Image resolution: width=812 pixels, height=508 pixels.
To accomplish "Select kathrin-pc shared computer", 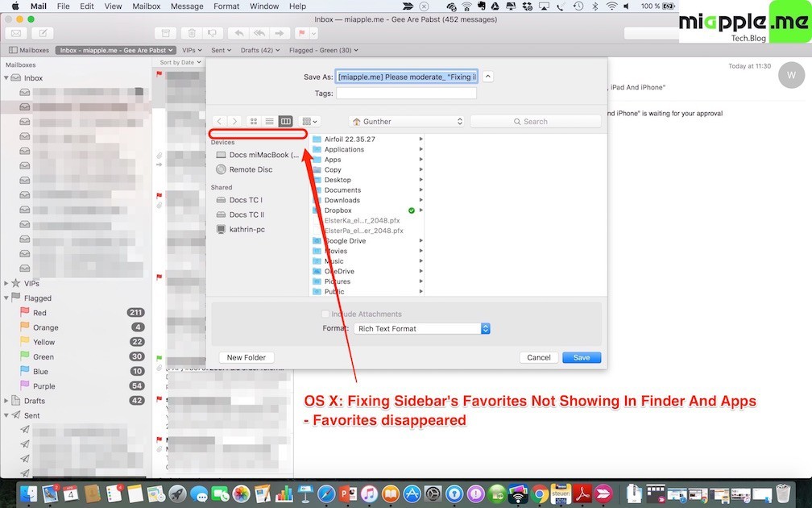I will (x=241, y=229).
